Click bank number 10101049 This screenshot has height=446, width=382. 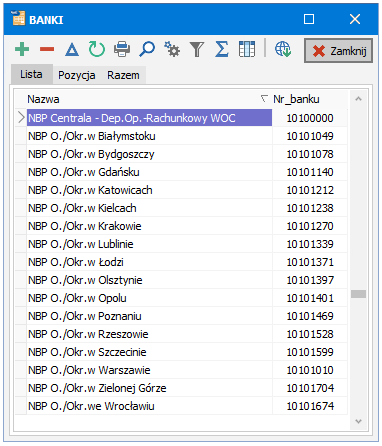click(x=310, y=136)
